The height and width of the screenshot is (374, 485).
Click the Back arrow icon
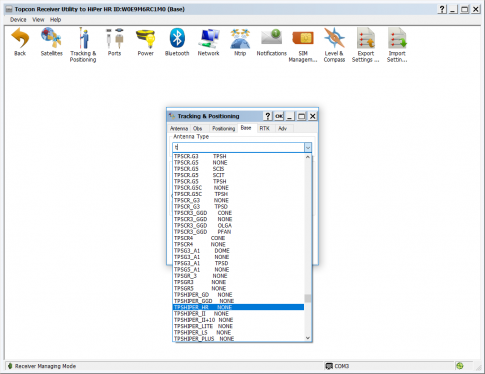tap(20, 39)
